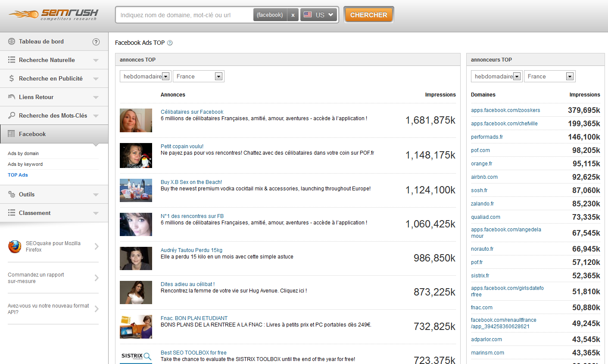Remove the (facebook) filter with x button
This screenshot has width=608, height=364.
293,15
